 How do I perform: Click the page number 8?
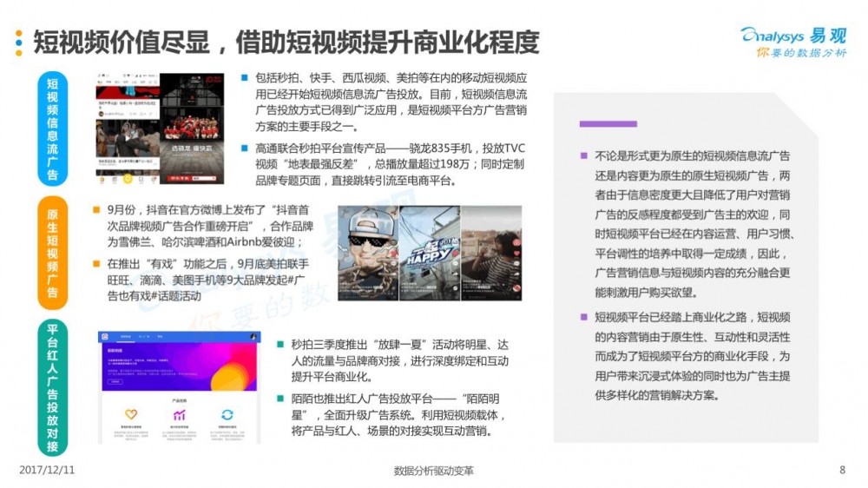point(842,471)
